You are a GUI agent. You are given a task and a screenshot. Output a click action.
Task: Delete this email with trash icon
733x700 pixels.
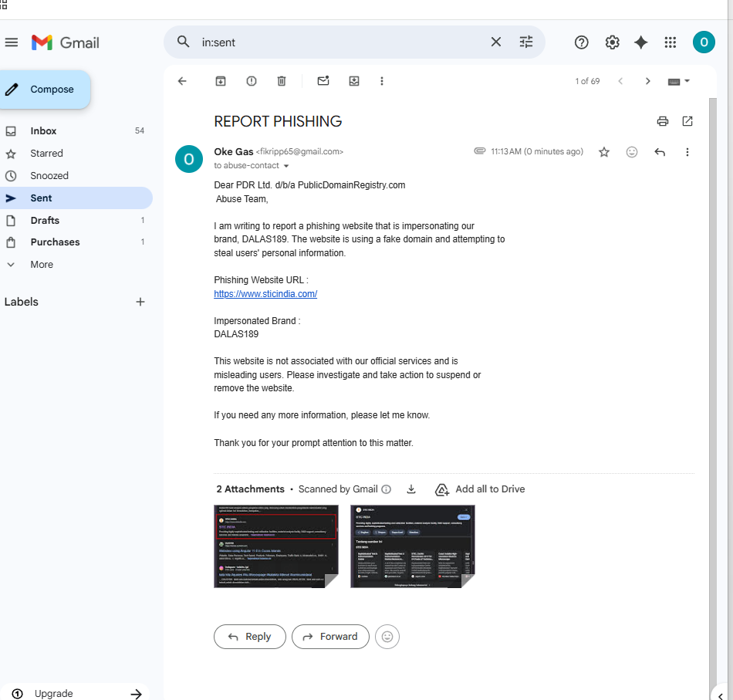click(x=282, y=81)
